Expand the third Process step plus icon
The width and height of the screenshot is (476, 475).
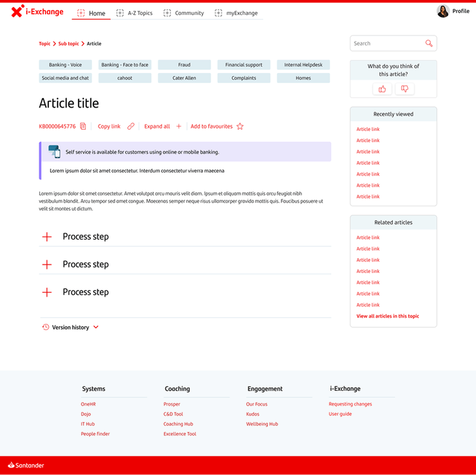click(x=47, y=292)
